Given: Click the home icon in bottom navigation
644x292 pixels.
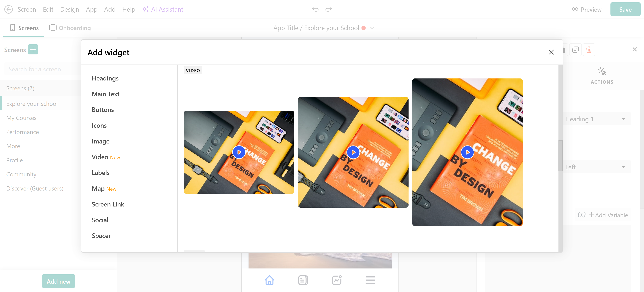Looking at the screenshot, I should (269, 280).
